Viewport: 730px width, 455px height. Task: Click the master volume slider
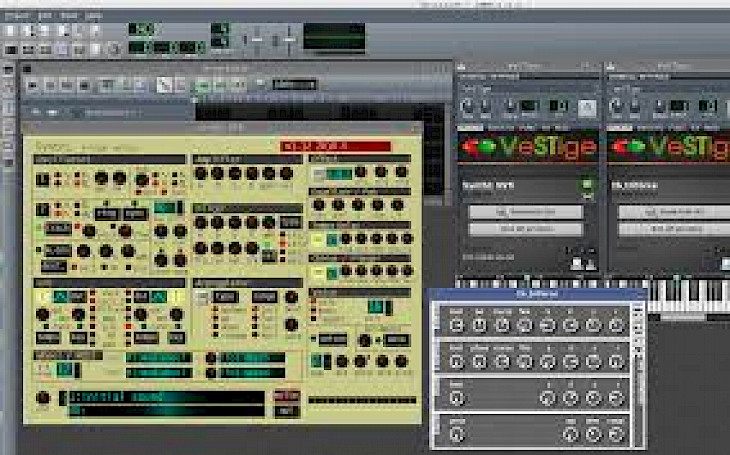tap(257, 40)
